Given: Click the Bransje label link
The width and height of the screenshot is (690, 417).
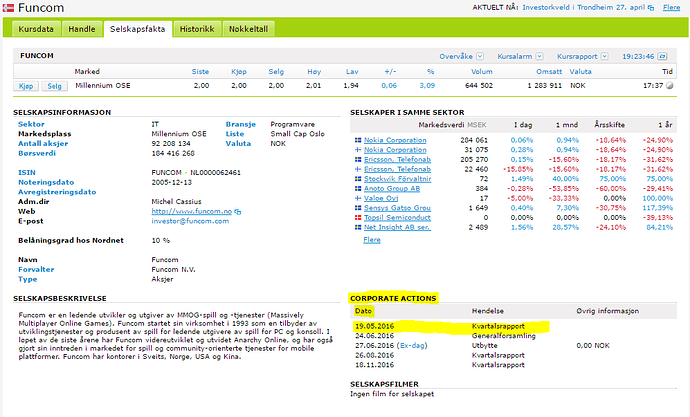Looking at the screenshot, I should point(241,124).
